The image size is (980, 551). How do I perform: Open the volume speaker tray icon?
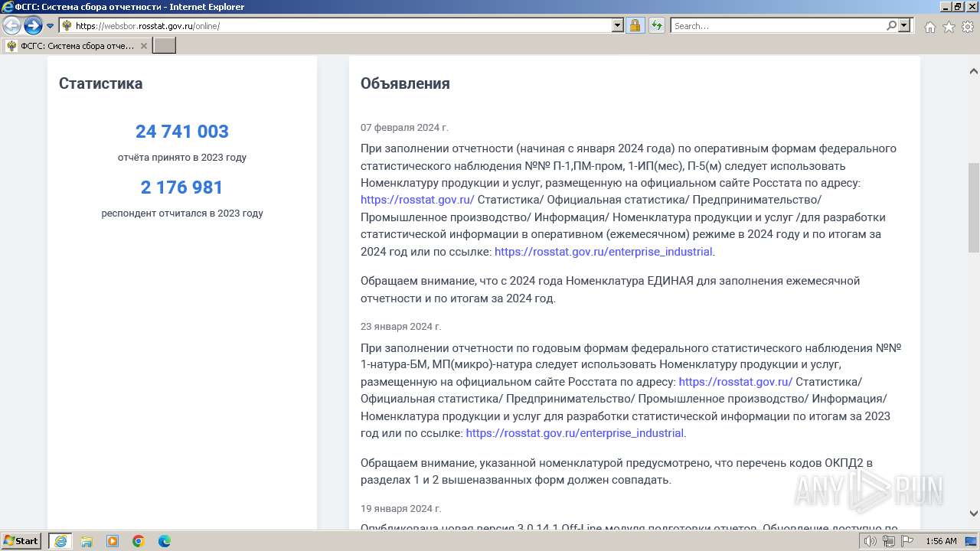coord(871,541)
